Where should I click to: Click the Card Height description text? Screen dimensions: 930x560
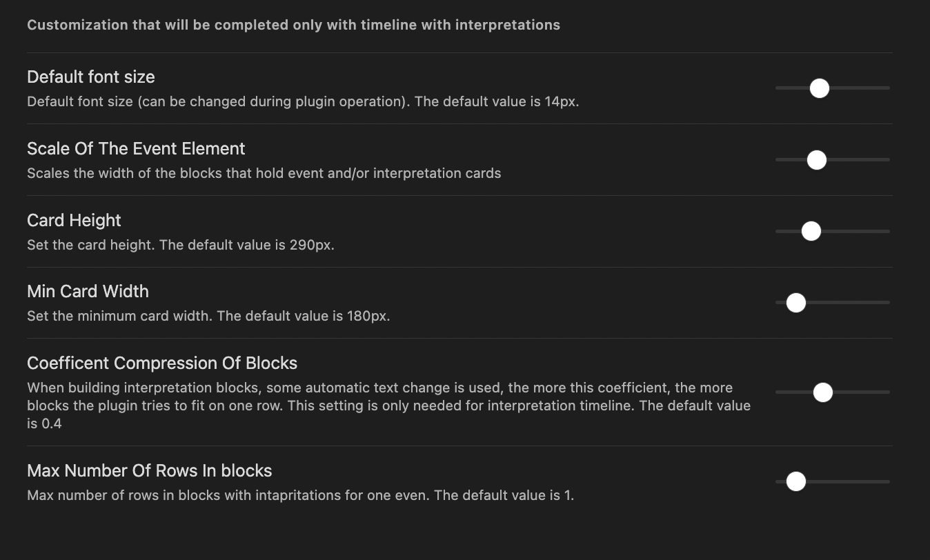coord(180,245)
